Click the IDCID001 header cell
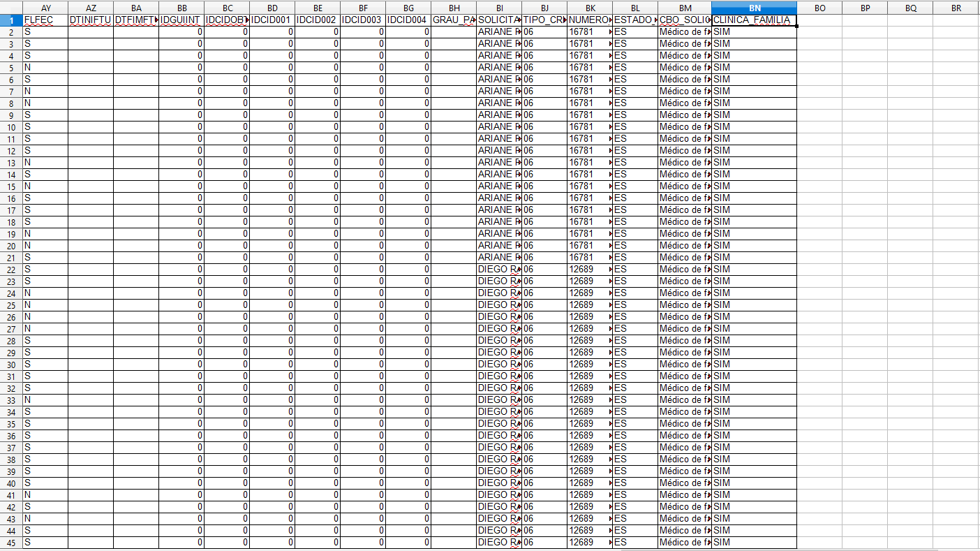Screen dimensions: 980x551 pos(272,20)
